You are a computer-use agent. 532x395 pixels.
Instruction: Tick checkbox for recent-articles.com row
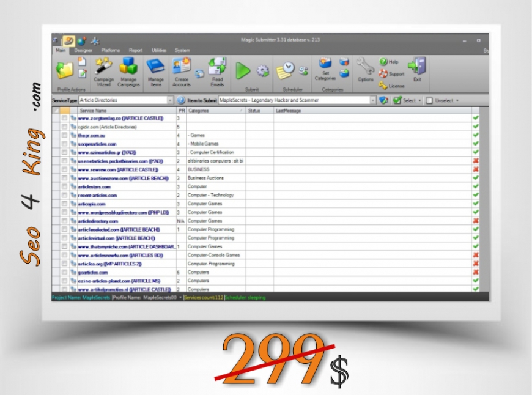pos(64,195)
